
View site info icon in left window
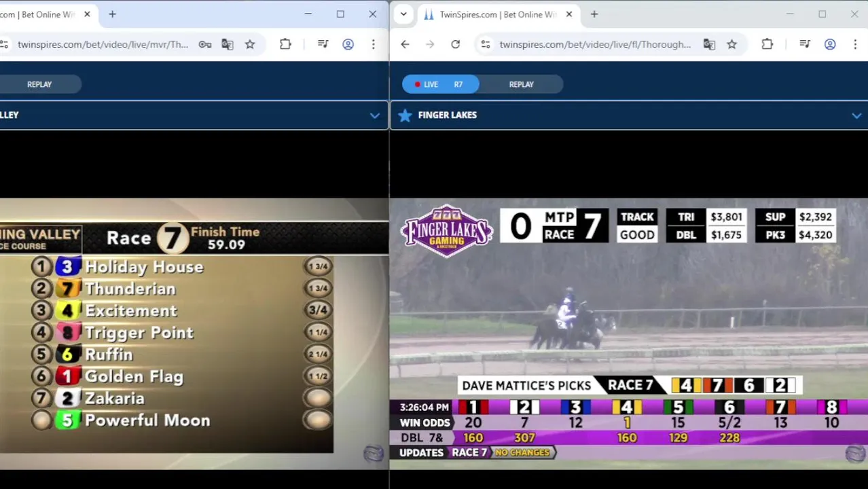tap(4, 44)
